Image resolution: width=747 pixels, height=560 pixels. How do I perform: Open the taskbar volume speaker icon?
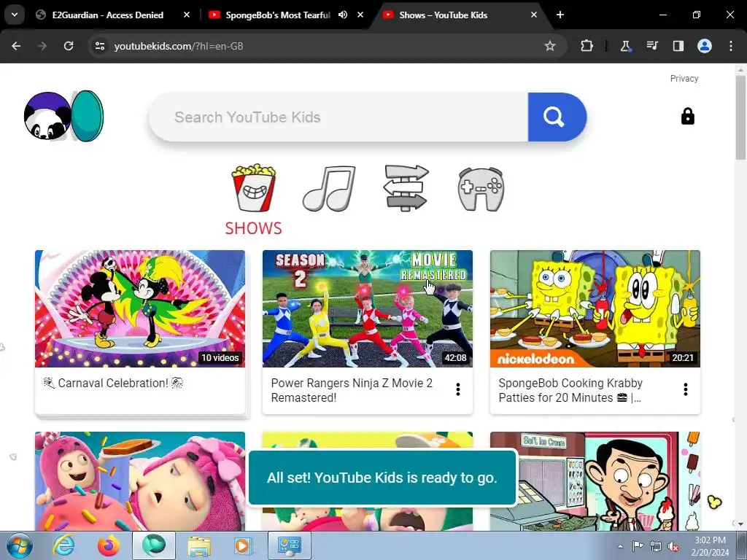pyautogui.click(x=673, y=546)
